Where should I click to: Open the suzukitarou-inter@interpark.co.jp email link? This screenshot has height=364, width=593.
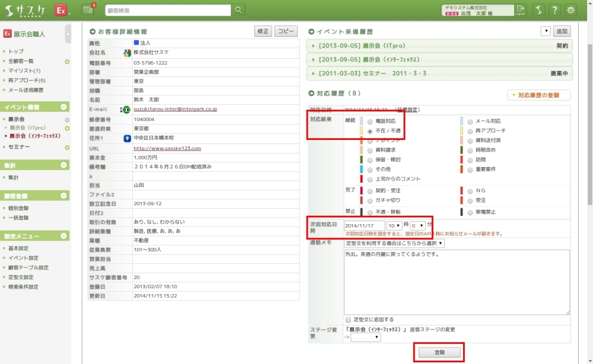[x=175, y=109]
